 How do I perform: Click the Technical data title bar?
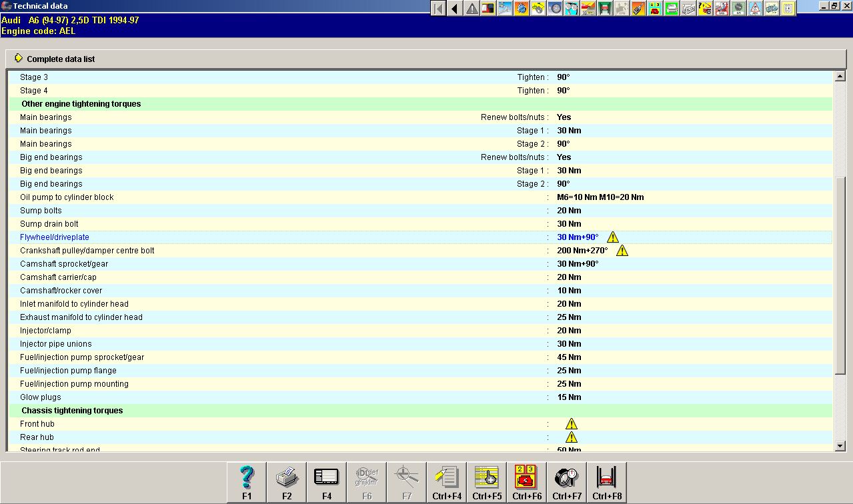point(213,6)
